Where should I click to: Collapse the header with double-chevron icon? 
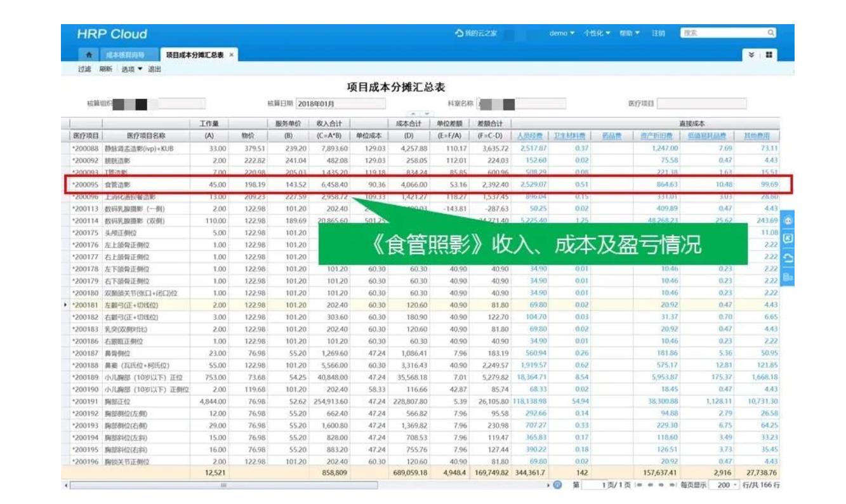coord(752,55)
